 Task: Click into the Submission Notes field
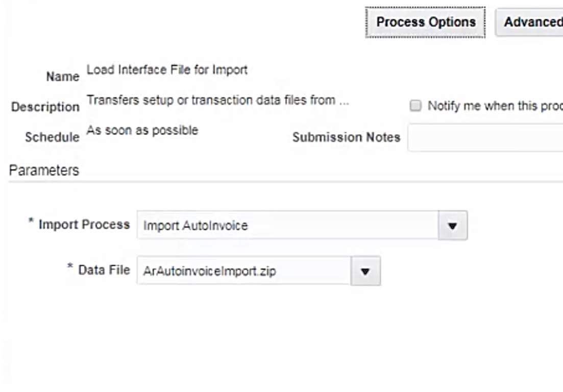click(x=485, y=137)
